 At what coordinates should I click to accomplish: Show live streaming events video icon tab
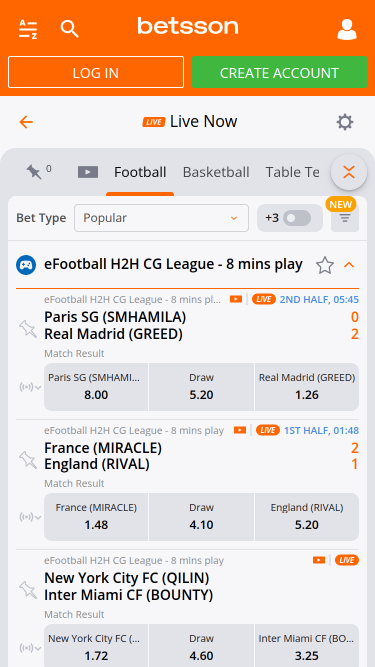[88, 172]
